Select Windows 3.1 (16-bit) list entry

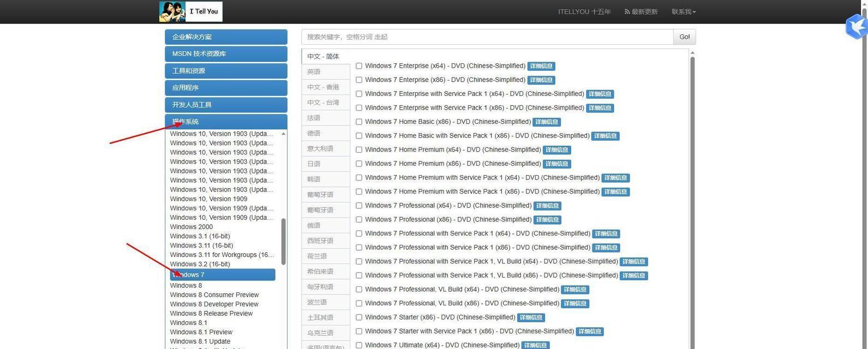200,236
